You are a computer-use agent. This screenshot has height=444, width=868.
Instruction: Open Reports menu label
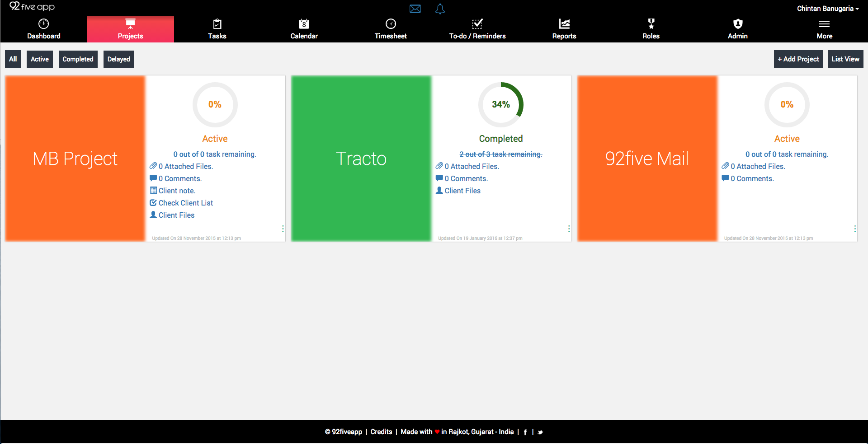point(564,36)
